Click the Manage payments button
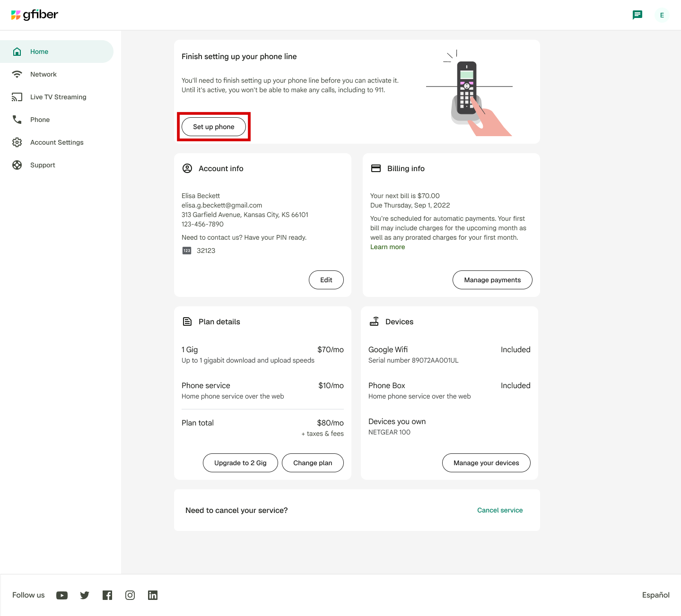The width and height of the screenshot is (681, 616). click(492, 280)
